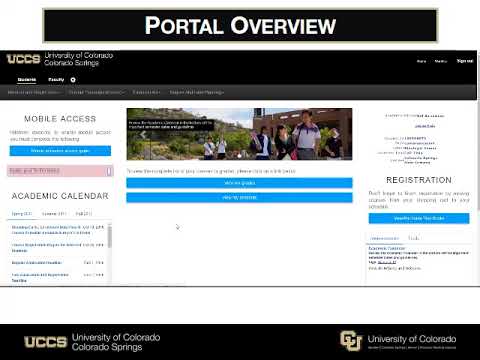Show the previous banner slide arrow

coord(143,134)
